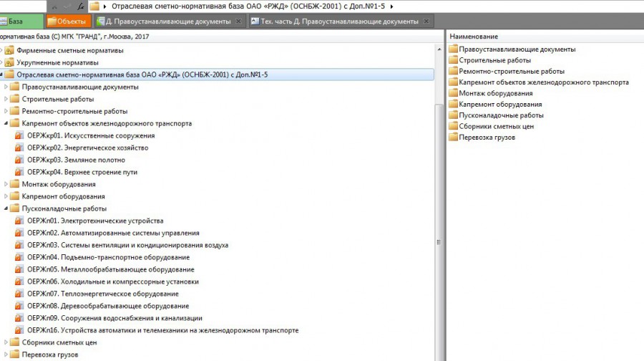Click Ремонтно-строительные работы folder icon in right pane
Screen dimensions: 644x361
[x=453, y=71]
